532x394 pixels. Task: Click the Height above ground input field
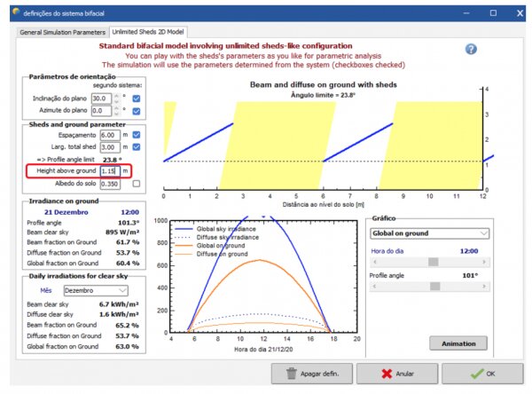pos(109,170)
